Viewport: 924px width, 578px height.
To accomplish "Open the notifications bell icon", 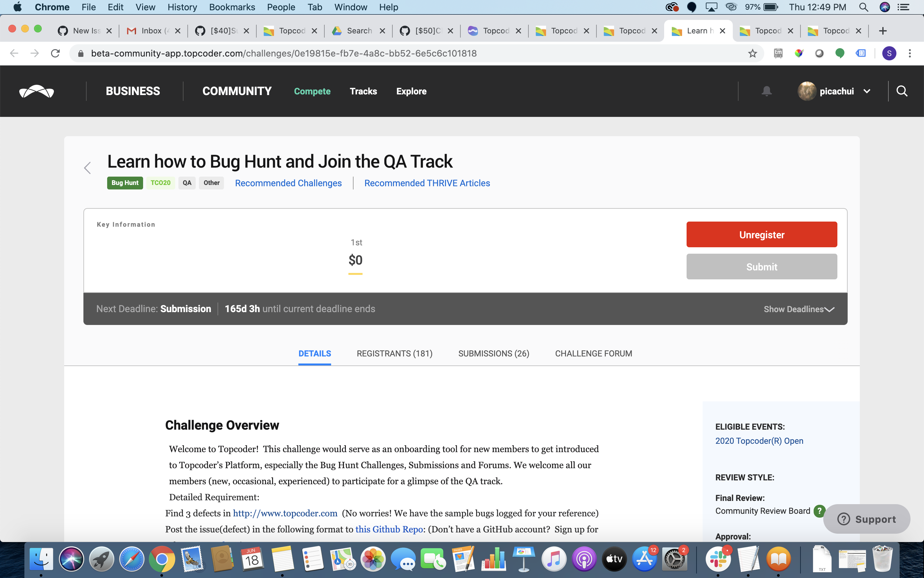I will click(x=766, y=91).
